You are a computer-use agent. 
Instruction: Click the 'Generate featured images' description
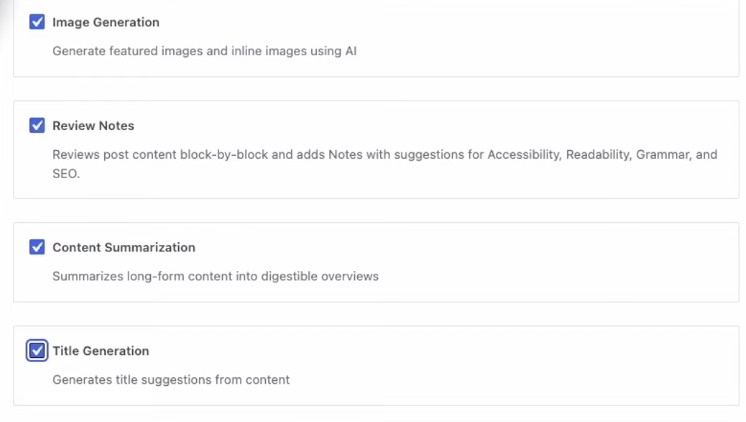[204, 50]
